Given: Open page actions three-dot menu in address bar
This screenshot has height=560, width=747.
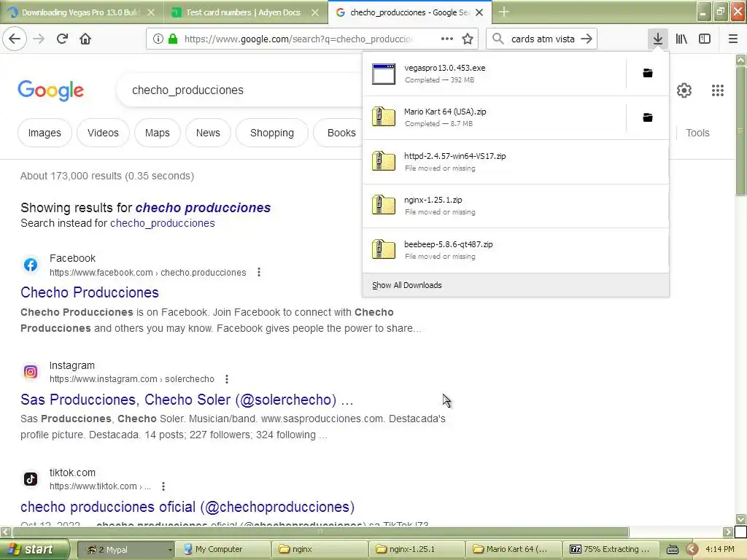Looking at the screenshot, I should [x=447, y=39].
